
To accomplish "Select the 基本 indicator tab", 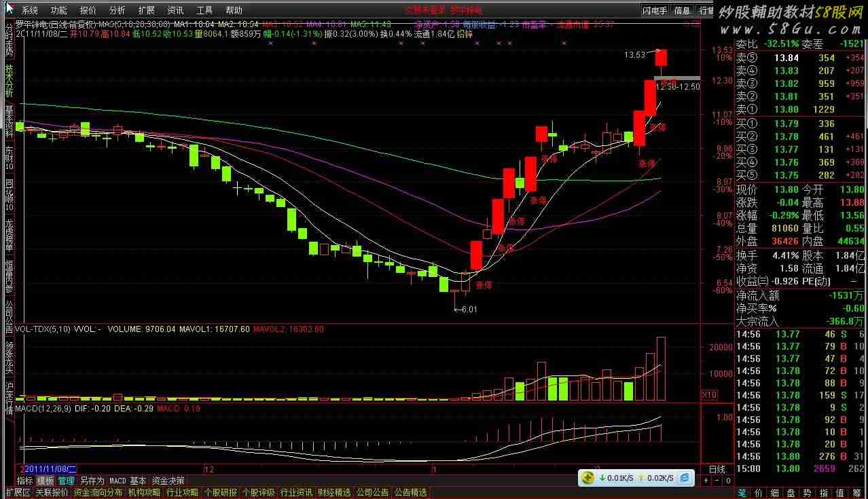I will click(139, 481).
